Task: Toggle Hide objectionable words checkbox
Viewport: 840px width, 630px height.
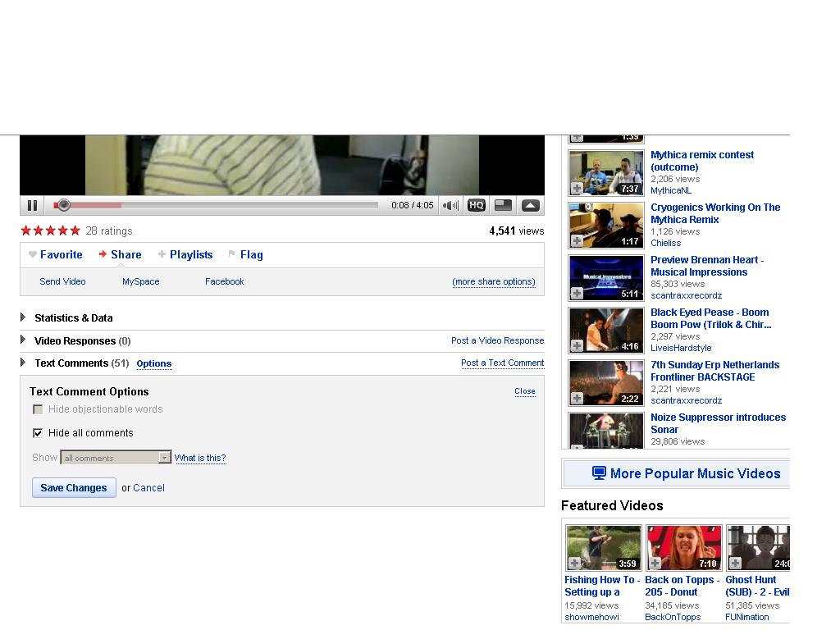Action: (x=38, y=410)
